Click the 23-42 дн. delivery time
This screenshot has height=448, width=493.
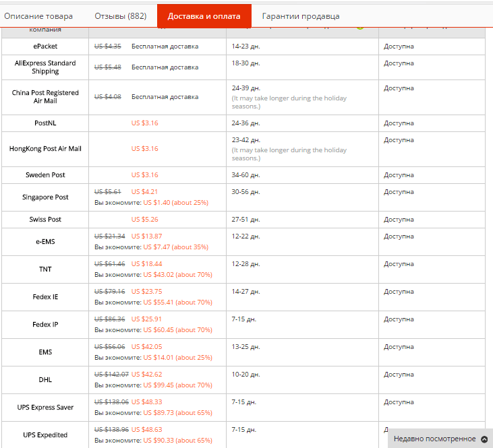[x=246, y=140]
